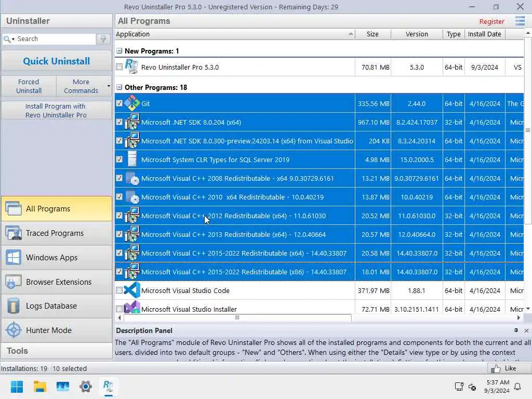The image size is (532, 399).
Task: Uncheck Microsoft .NET SDK 8.0.204 checkbox
Action: pos(119,122)
